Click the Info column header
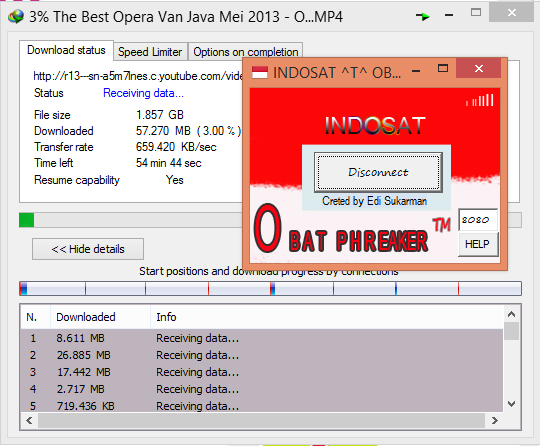This screenshot has height=446, width=540. click(326, 317)
